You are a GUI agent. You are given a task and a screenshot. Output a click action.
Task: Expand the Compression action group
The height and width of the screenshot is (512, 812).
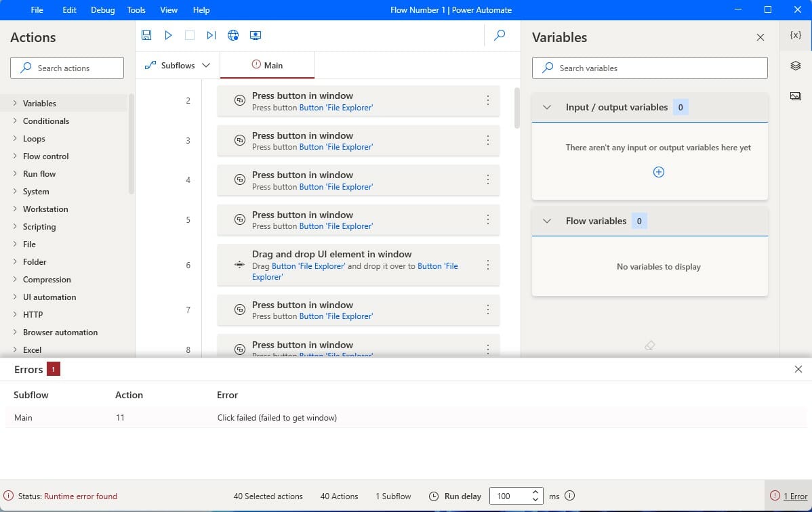tap(14, 279)
